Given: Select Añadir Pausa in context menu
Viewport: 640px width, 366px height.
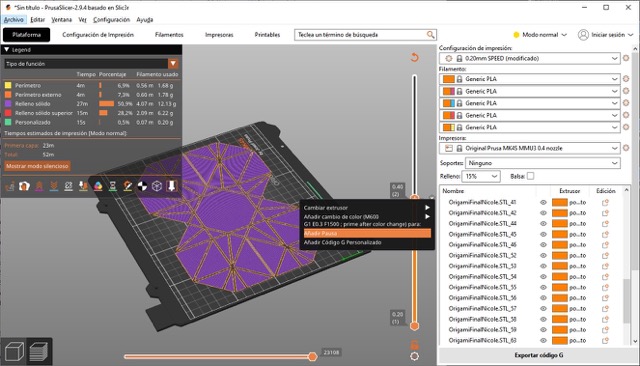Looking at the screenshot, I should point(367,233).
